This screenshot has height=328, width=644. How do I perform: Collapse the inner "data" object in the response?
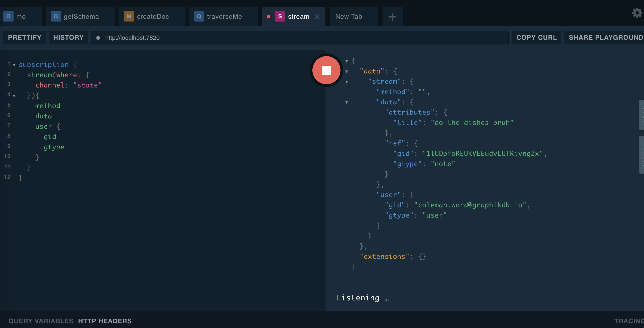(x=347, y=102)
